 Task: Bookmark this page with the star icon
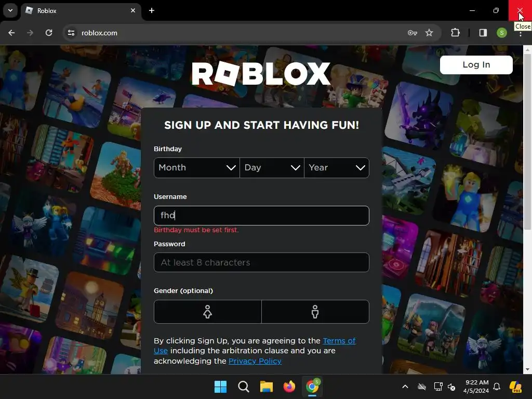click(x=429, y=33)
